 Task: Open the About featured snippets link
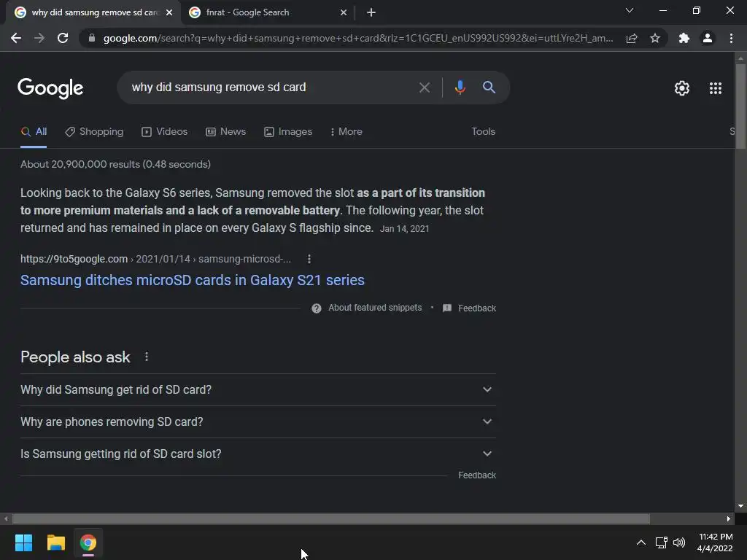point(375,308)
